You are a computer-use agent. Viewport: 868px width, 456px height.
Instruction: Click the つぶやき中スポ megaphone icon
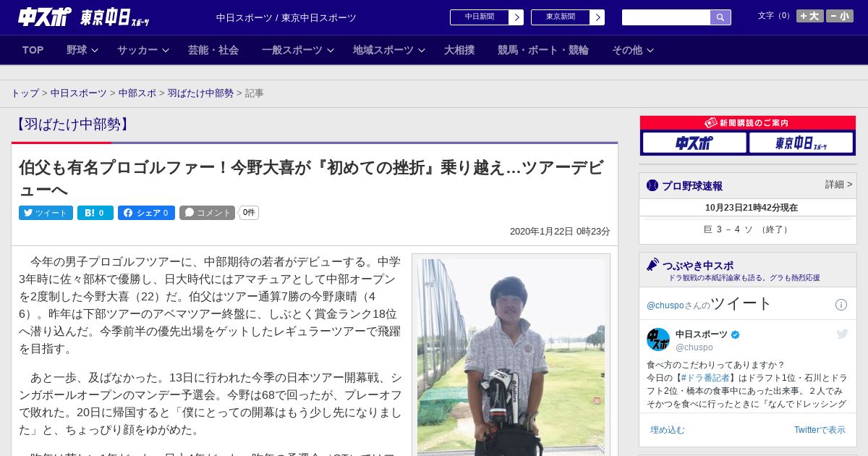coord(653,265)
